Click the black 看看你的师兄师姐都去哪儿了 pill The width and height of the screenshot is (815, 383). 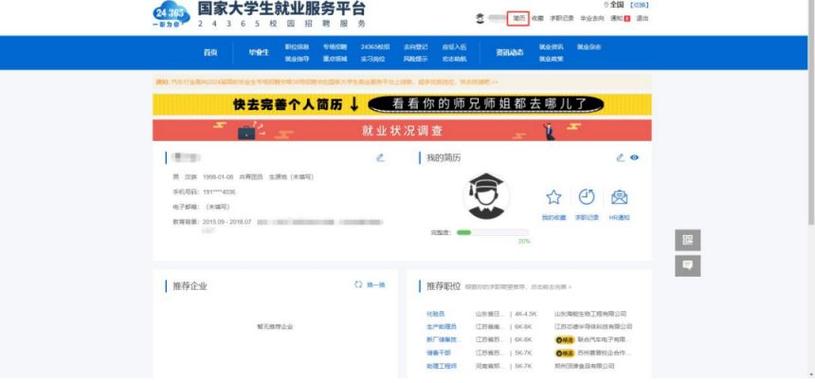pyautogui.click(x=486, y=104)
